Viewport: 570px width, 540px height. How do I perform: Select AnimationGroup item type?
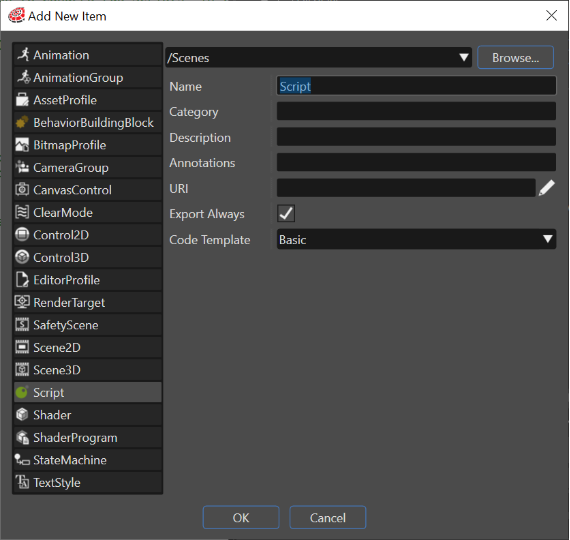point(88,77)
